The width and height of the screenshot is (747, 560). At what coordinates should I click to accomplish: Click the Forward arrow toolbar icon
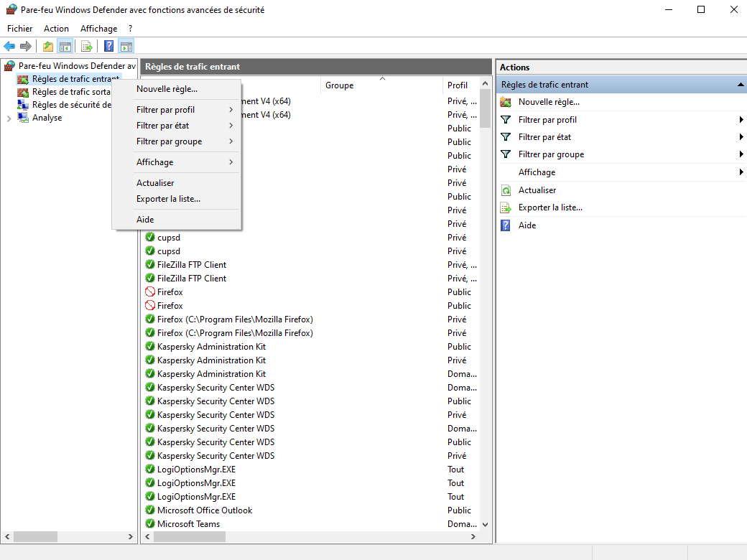click(26, 46)
